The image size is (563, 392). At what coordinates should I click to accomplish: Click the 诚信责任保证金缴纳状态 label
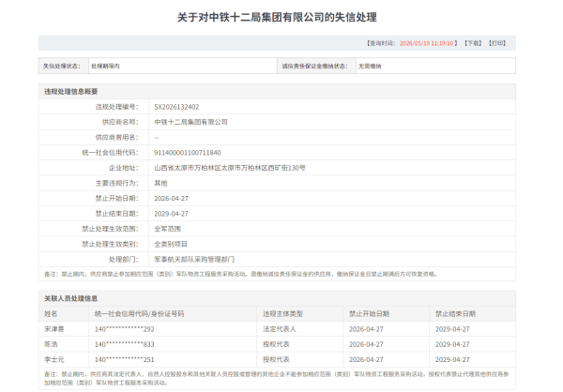[314, 66]
